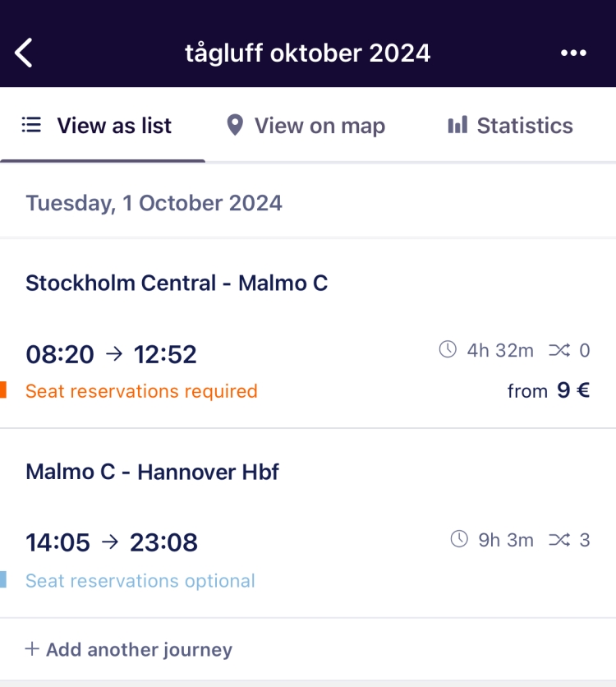This screenshot has height=687, width=616.
Task: Select the View as list tab
Action: point(103,126)
